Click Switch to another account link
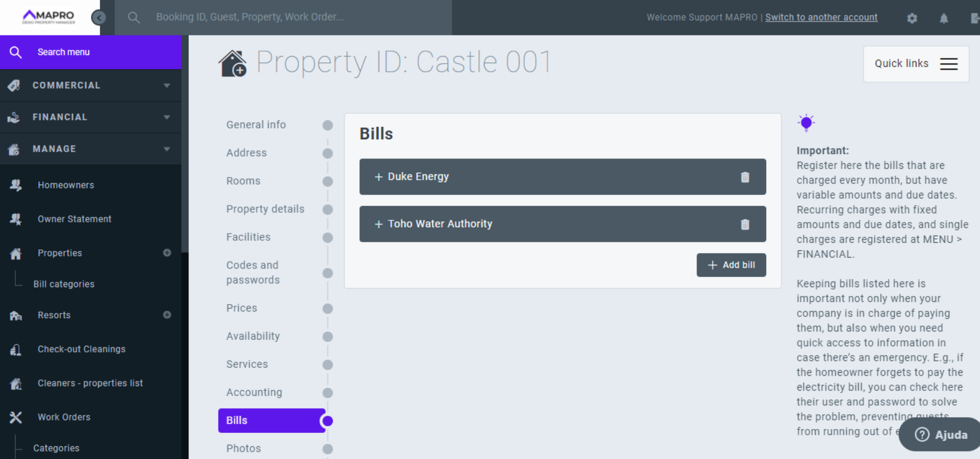 (821, 17)
